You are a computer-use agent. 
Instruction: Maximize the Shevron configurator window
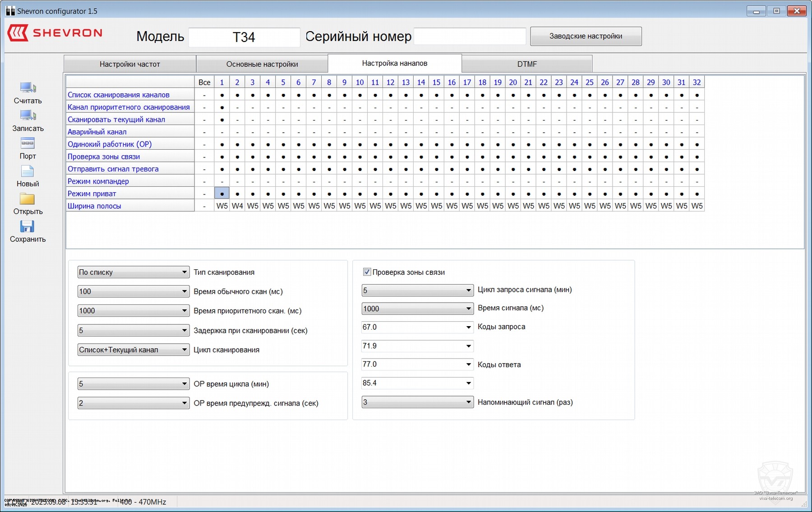tap(776, 11)
